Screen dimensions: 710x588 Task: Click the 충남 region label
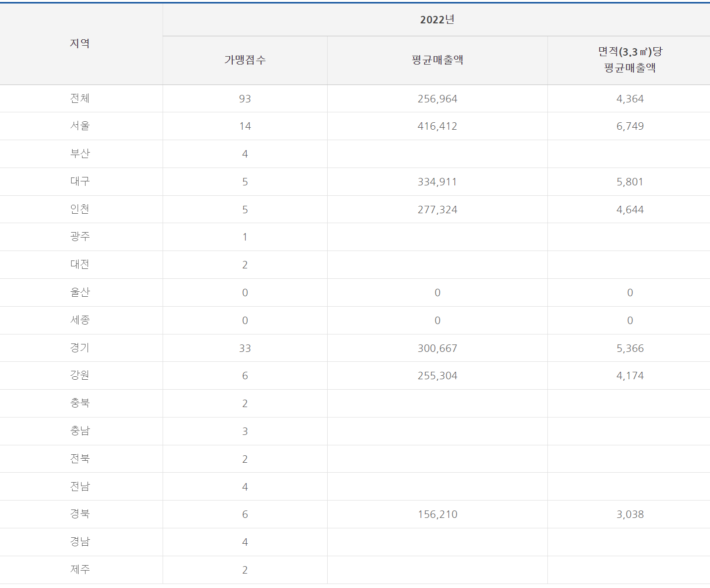pyautogui.click(x=80, y=431)
